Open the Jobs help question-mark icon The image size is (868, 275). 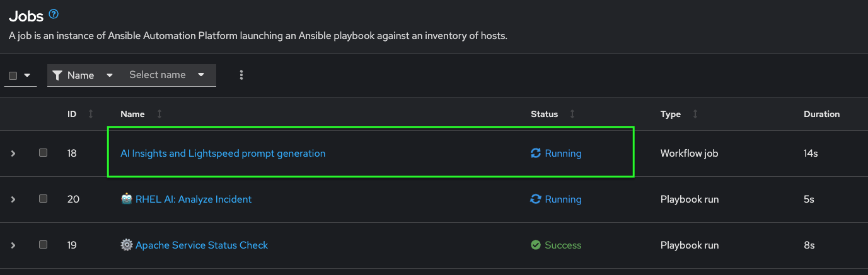(54, 14)
